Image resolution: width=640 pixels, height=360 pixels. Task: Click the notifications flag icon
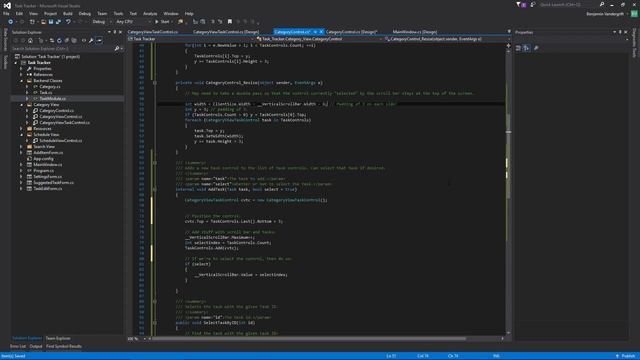point(521,4)
